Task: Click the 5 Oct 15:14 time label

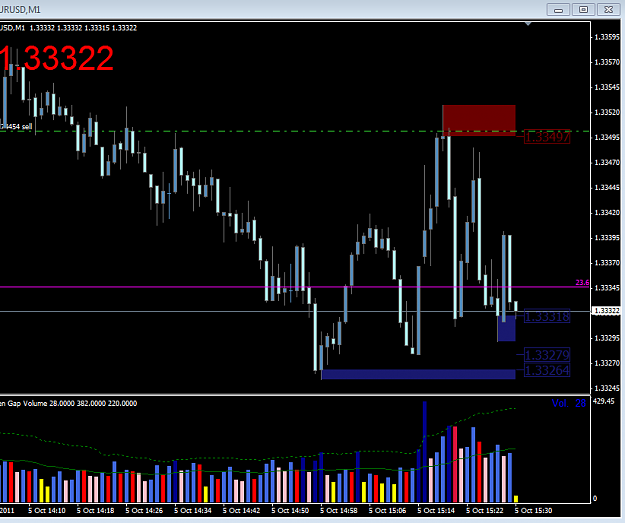Action: [436, 511]
